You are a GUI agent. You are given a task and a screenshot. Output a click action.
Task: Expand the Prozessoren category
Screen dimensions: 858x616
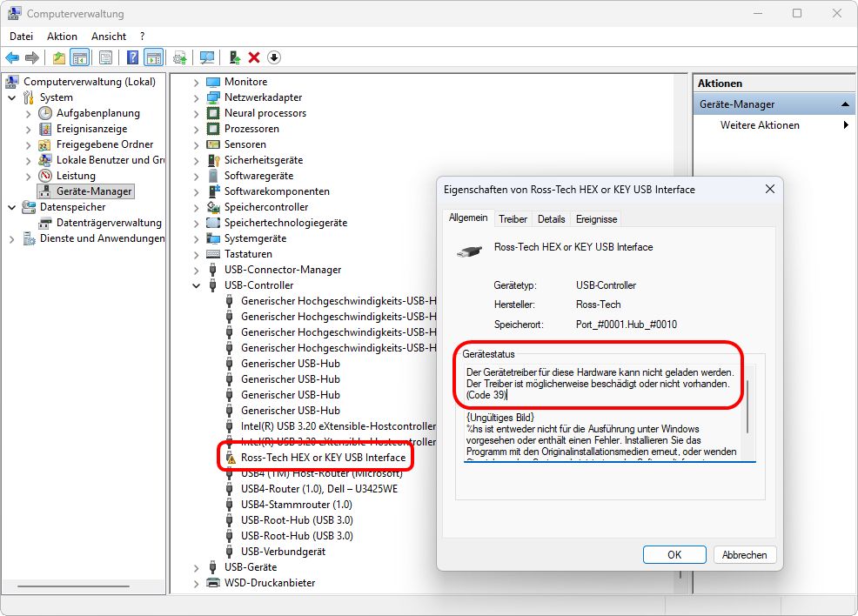[196, 129]
